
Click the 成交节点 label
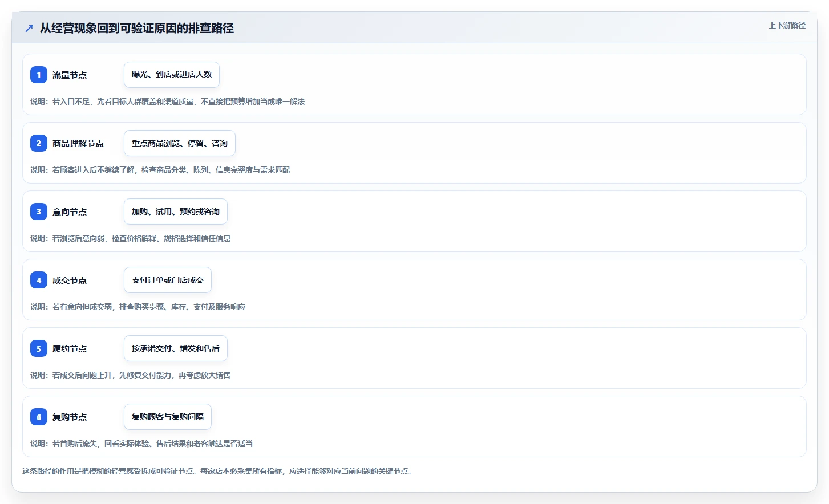pos(70,280)
